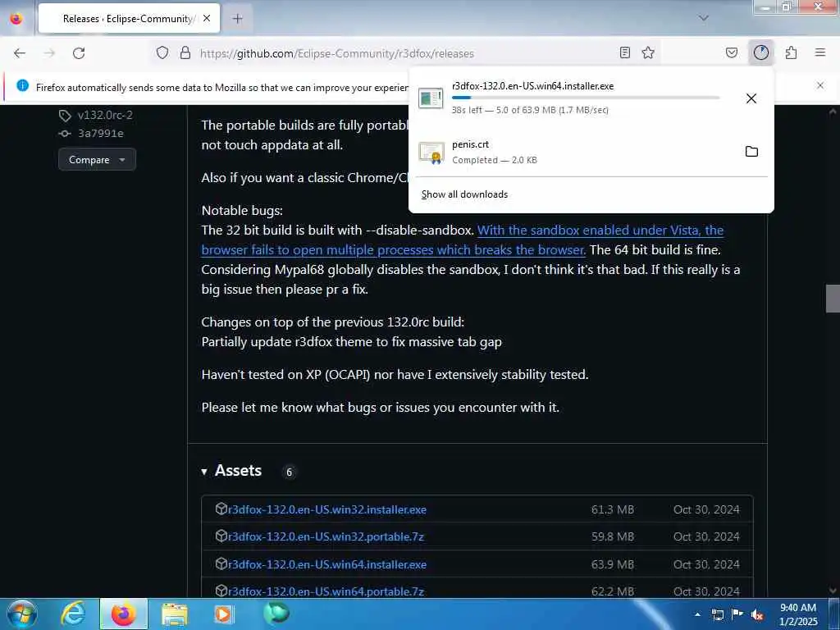Download r3dfox win64.portable.7z asset

coord(326,591)
